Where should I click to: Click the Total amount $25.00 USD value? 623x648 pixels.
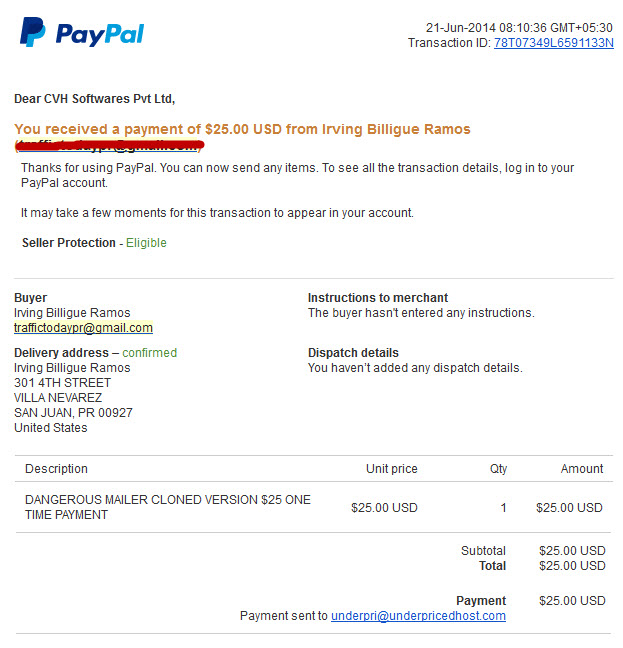tap(572, 566)
